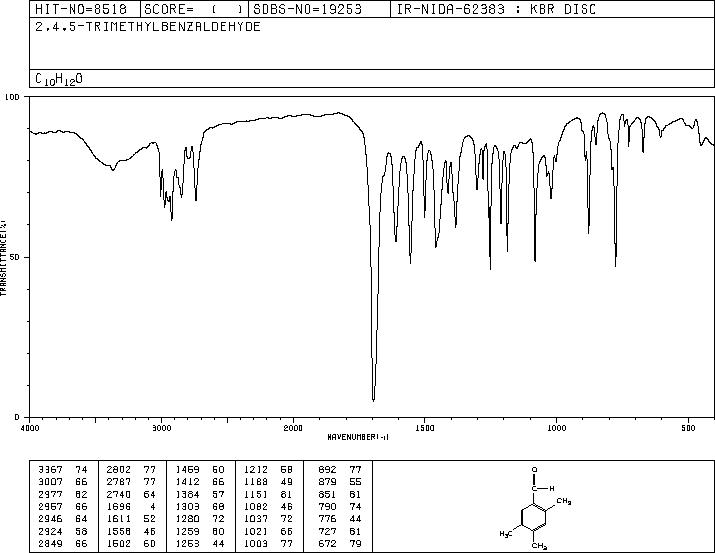Select peak table entry 776
Viewport: 715px width, 553px height.
tap(327, 519)
